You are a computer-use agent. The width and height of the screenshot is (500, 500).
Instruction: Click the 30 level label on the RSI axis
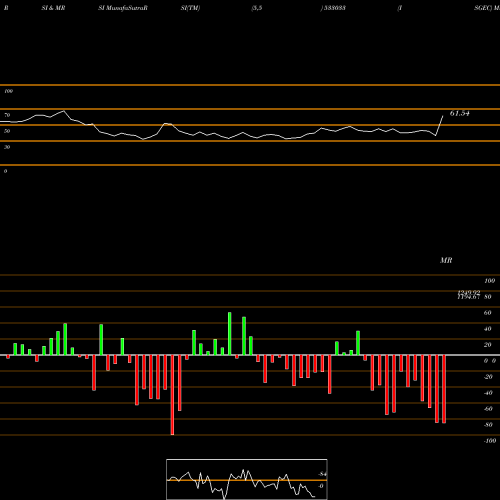tap(7, 147)
